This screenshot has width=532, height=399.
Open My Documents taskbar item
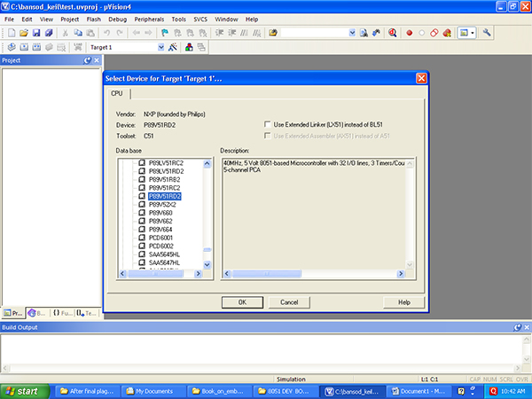tap(153, 391)
